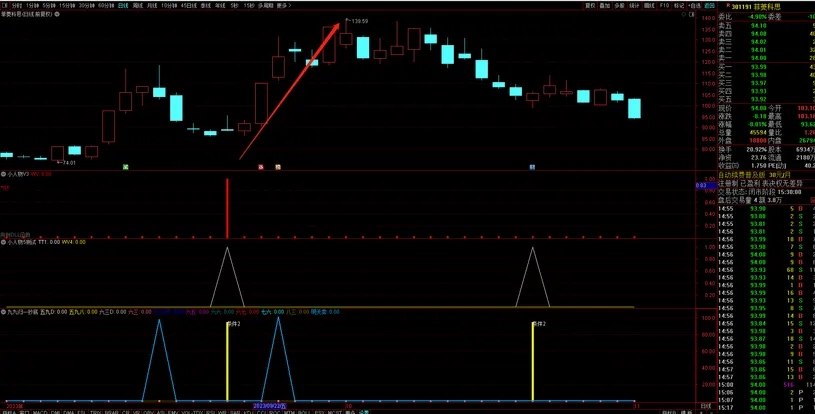The height and width of the screenshot is (414, 815).
Task: Select the 周线 weekly period tab
Action: [137, 5]
